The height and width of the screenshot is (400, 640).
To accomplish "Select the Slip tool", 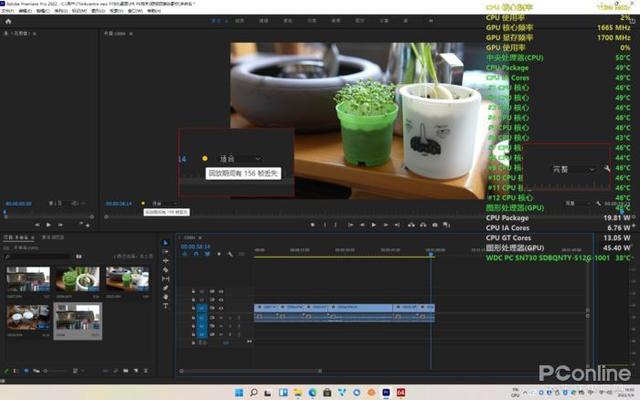I will click(165, 279).
